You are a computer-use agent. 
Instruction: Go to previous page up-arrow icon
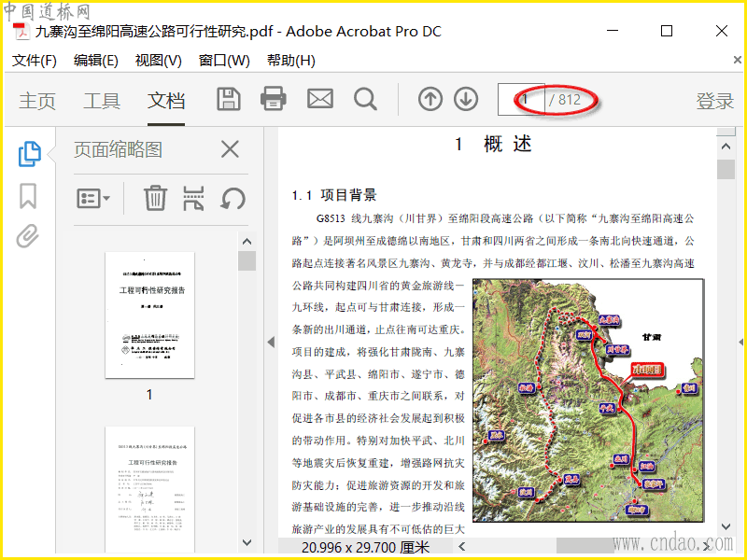pyautogui.click(x=430, y=100)
